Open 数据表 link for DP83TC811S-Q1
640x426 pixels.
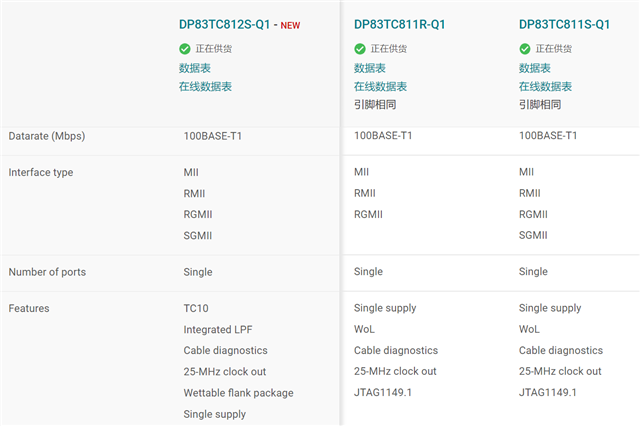535,68
